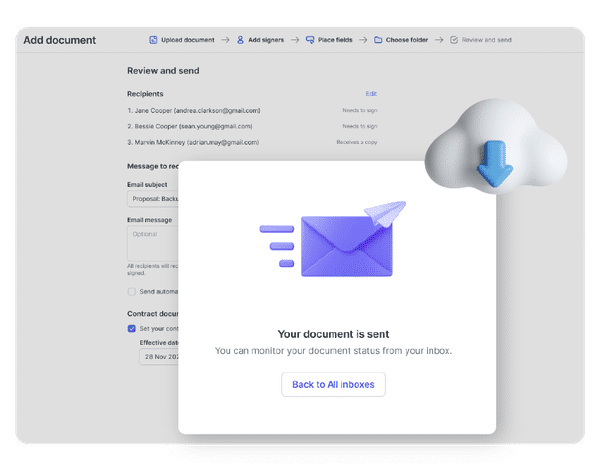Viewport: 600px width, 471px height.
Task: Click the paper plane icon
Action: point(387,212)
